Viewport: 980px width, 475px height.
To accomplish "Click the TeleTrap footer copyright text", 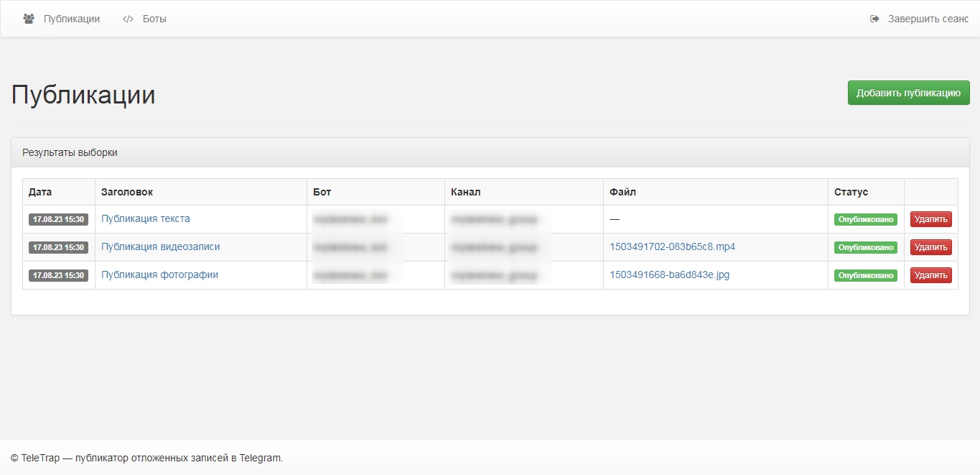I will click(147, 458).
